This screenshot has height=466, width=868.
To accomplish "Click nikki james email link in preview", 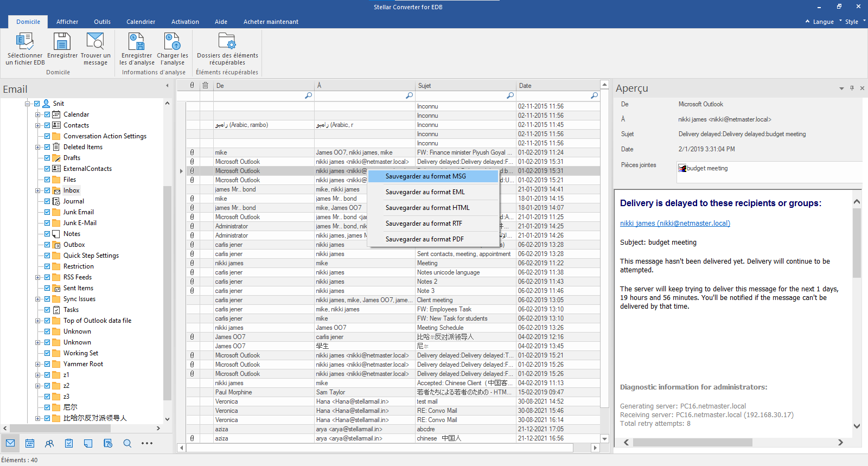I will [x=675, y=223].
